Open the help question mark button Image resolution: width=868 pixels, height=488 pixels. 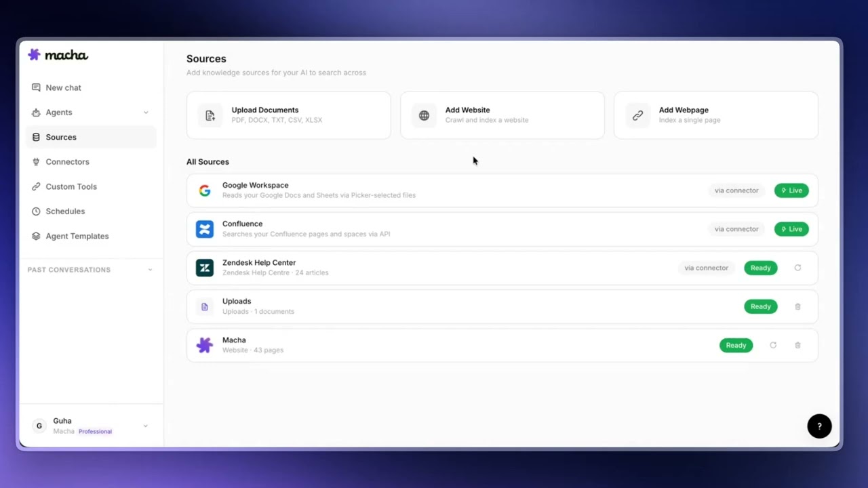(x=819, y=426)
